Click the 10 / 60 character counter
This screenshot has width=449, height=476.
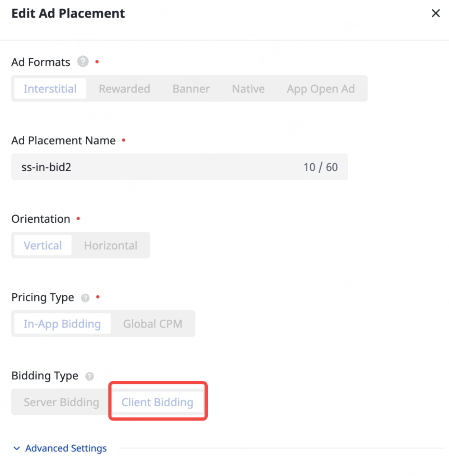[x=320, y=167]
